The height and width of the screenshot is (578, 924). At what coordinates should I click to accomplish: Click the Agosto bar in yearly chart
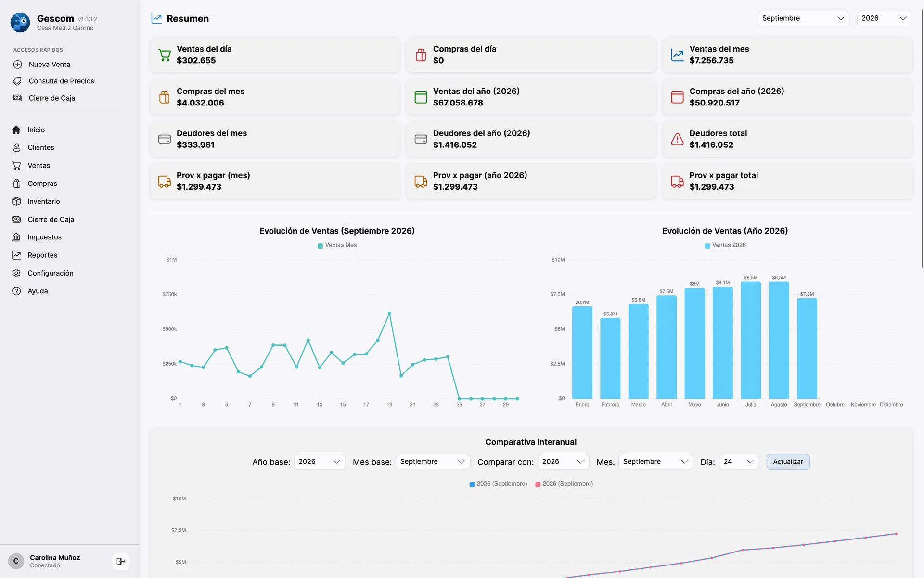[x=779, y=340]
